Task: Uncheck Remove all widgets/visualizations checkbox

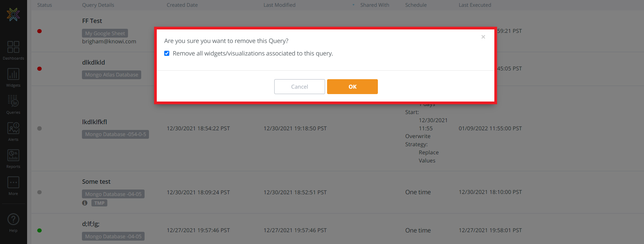Action: click(x=167, y=53)
